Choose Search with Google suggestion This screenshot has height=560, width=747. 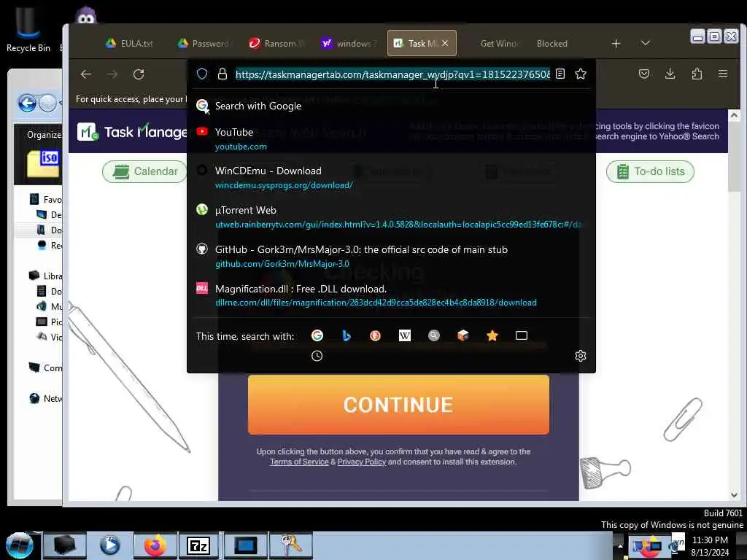click(x=392, y=106)
